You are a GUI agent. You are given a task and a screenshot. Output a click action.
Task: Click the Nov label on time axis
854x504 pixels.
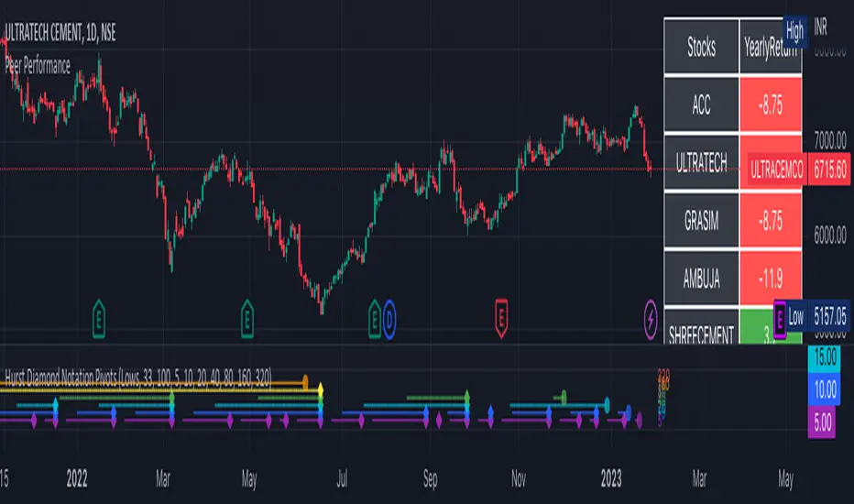pos(519,479)
